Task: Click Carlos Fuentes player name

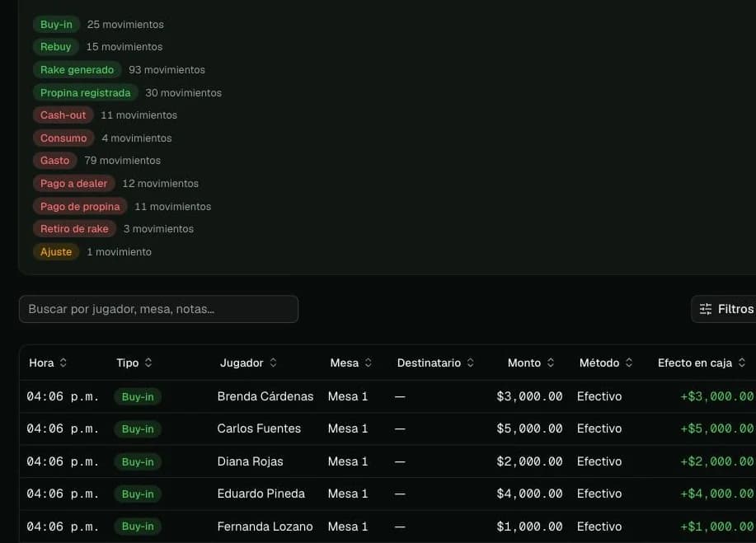Action: point(259,428)
